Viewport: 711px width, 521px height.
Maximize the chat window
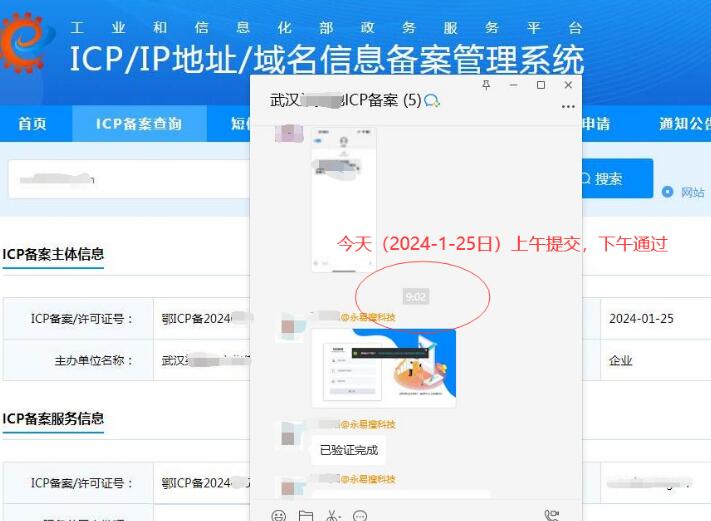tap(541, 86)
